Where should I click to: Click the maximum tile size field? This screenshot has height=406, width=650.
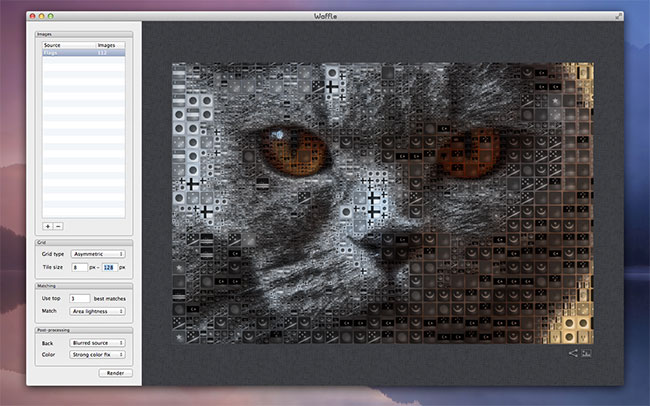tap(108, 268)
